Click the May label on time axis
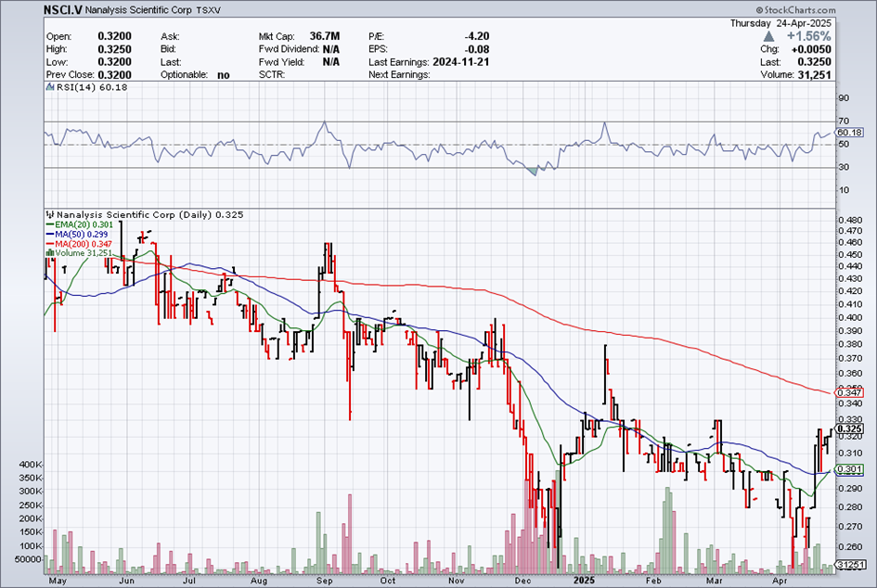This screenshot has width=877, height=588. [x=58, y=581]
